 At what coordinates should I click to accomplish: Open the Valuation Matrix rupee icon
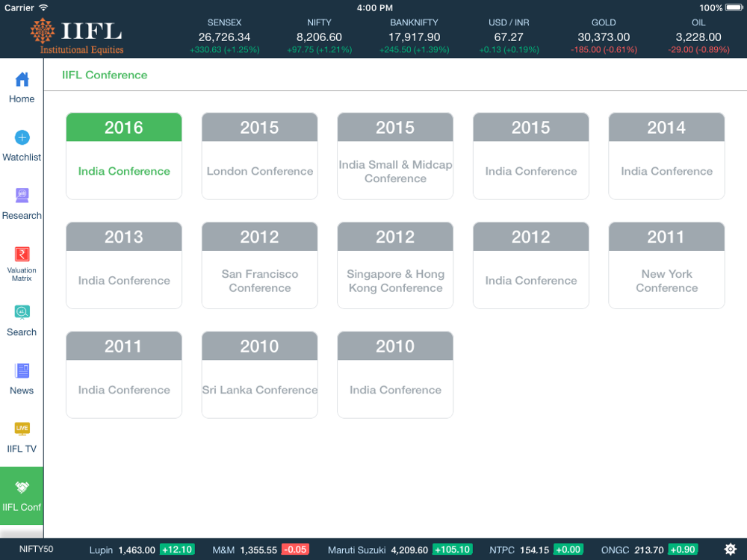point(22,254)
